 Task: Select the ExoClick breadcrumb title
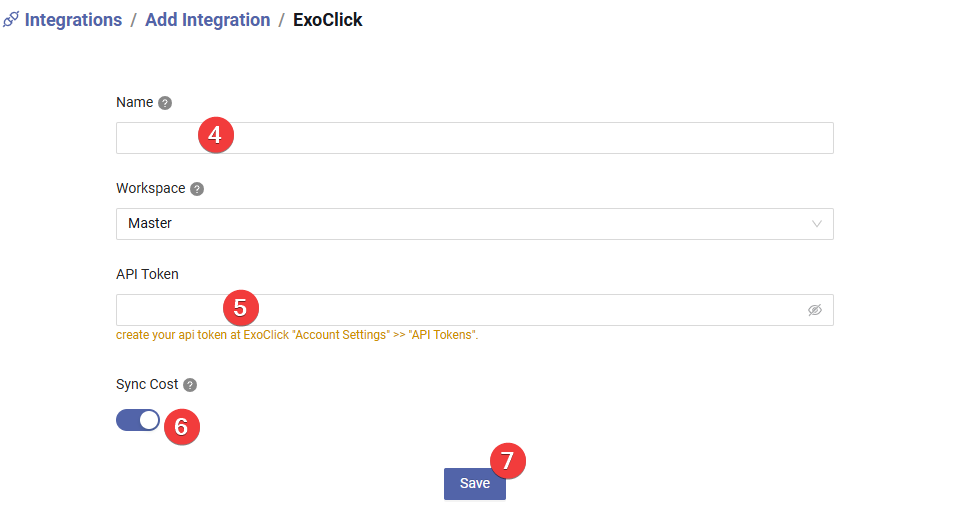[327, 20]
